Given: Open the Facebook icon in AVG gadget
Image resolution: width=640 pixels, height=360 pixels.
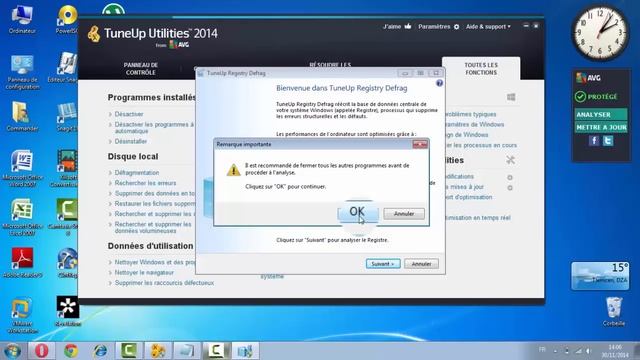Looking at the screenshot, I should point(594,141).
